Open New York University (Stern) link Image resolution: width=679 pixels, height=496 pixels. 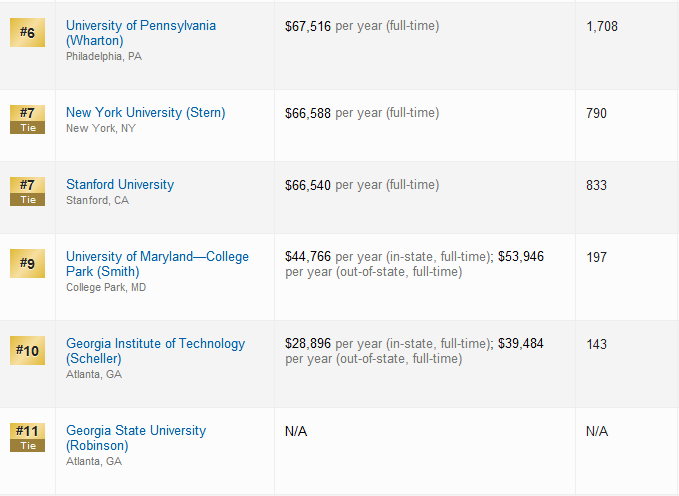coord(146,113)
